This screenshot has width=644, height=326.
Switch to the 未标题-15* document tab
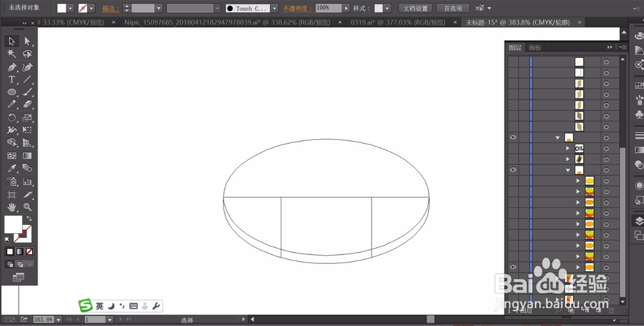point(517,23)
